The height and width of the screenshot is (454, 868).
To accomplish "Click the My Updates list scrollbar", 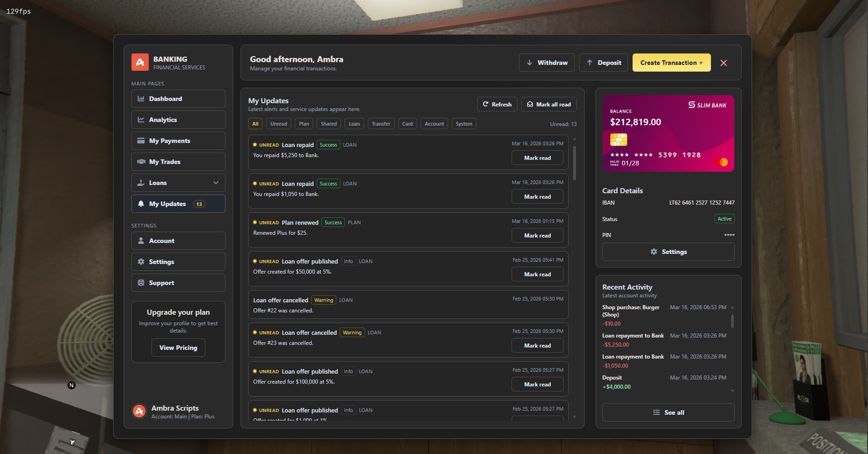I will pyautogui.click(x=574, y=163).
